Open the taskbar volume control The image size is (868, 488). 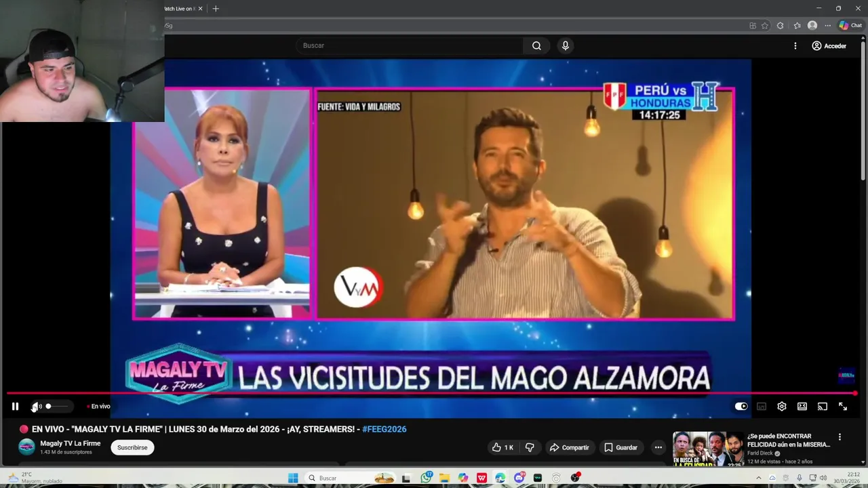(x=825, y=478)
